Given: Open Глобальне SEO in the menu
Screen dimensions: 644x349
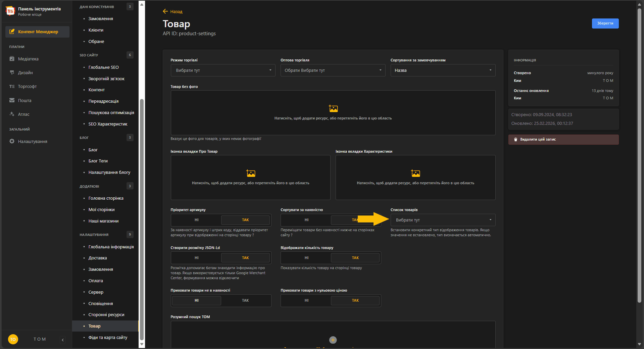Looking at the screenshot, I should click(103, 67).
